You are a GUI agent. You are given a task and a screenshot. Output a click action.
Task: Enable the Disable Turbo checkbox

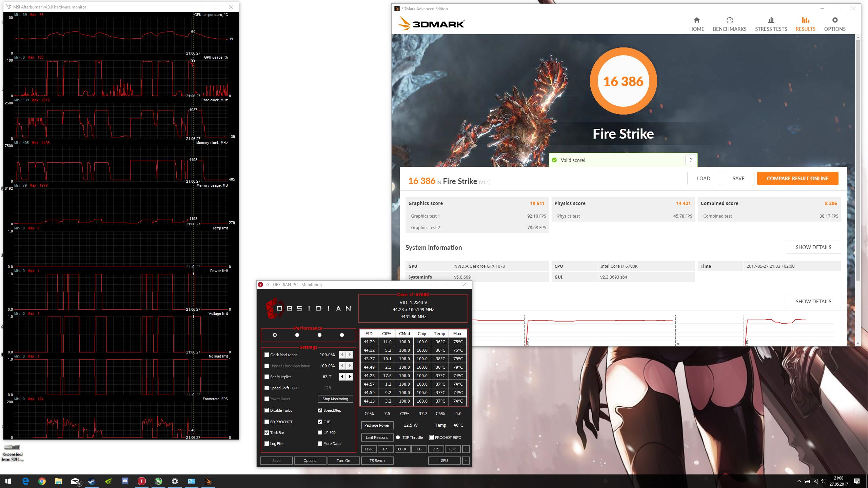click(x=267, y=410)
